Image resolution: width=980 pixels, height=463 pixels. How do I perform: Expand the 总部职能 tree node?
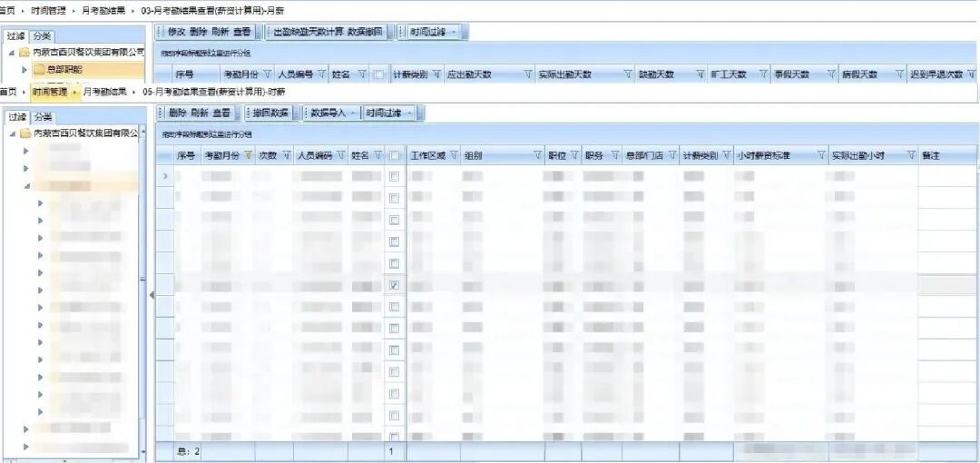pyautogui.click(x=24, y=69)
